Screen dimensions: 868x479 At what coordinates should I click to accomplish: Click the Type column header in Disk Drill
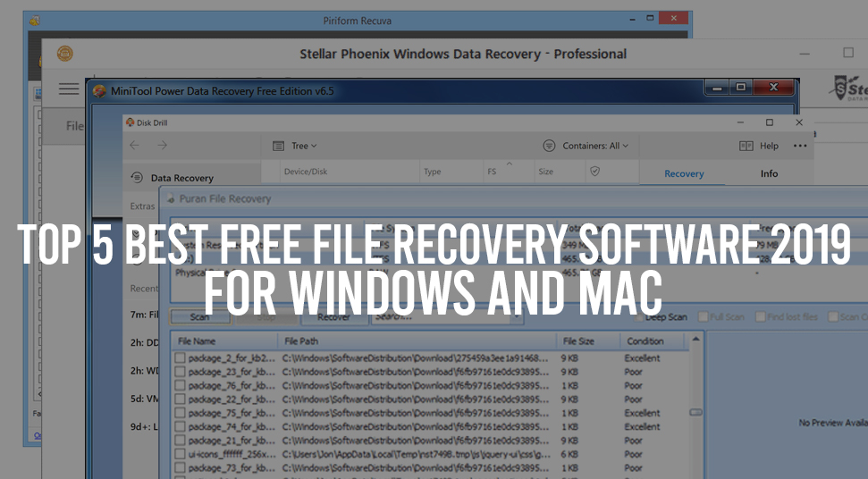point(433,172)
